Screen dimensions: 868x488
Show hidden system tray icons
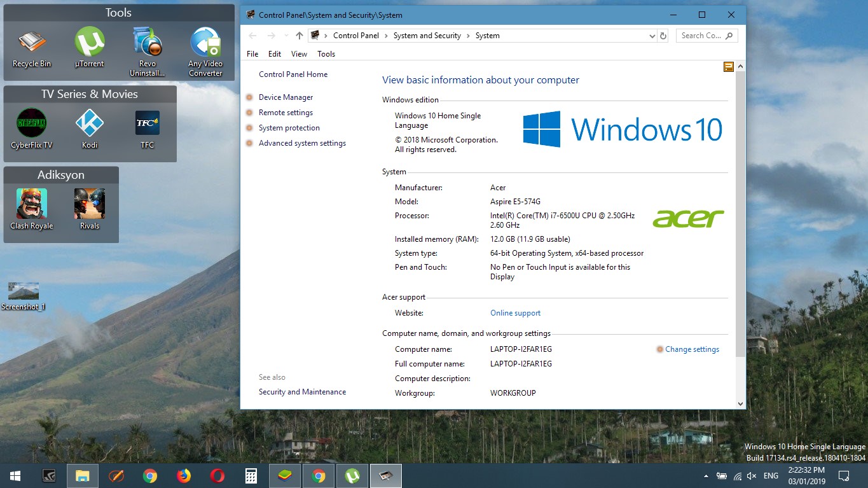(x=706, y=476)
